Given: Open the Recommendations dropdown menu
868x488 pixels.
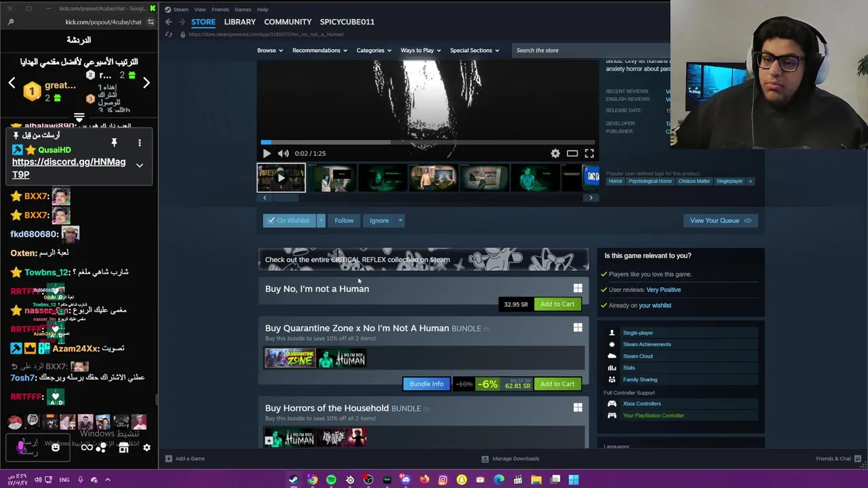Looking at the screenshot, I should pyautogui.click(x=319, y=50).
